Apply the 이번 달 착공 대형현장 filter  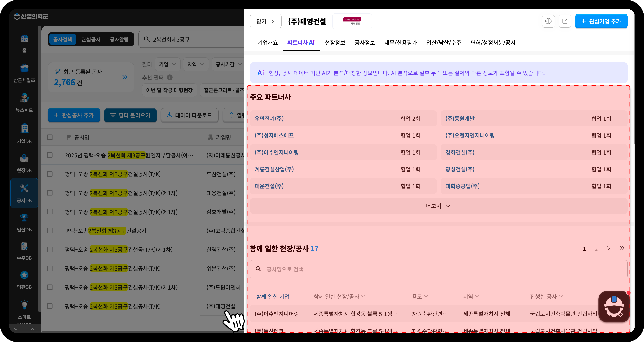point(169,90)
